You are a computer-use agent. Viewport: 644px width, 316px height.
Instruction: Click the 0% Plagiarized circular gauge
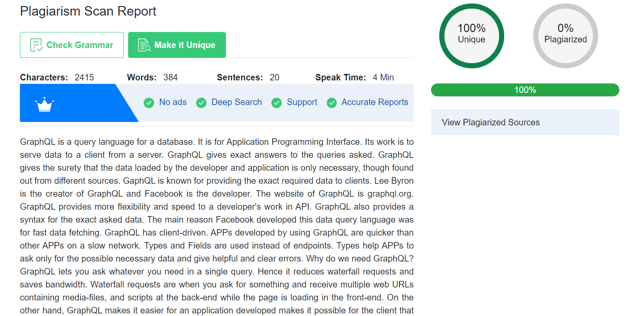[566, 36]
